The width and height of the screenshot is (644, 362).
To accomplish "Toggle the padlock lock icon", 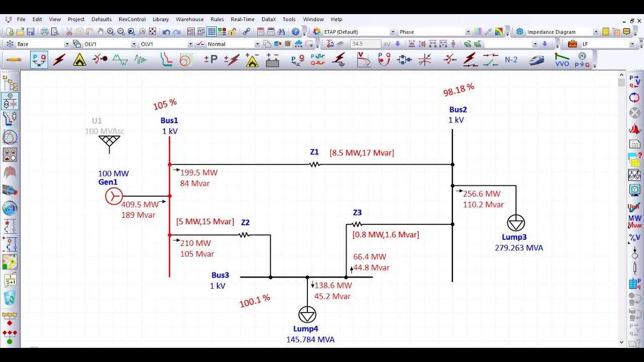I will (232, 32).
